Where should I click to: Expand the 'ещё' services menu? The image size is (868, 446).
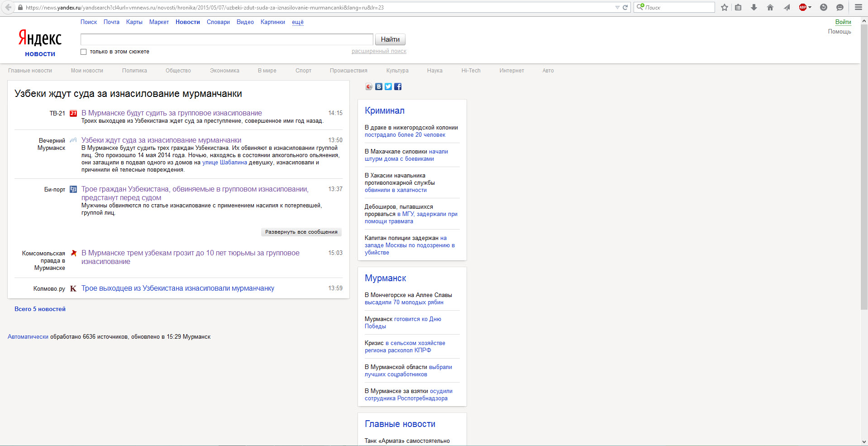(298, 22)
